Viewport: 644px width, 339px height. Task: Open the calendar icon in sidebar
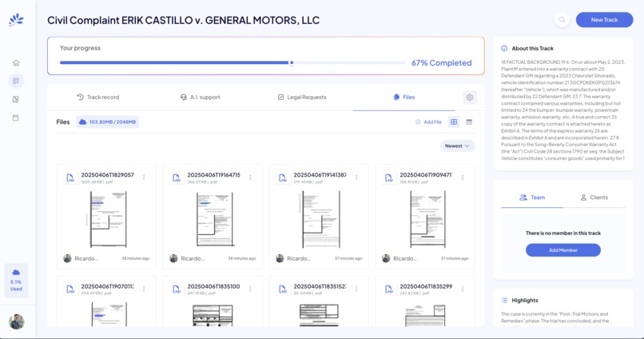click(16, 118)
